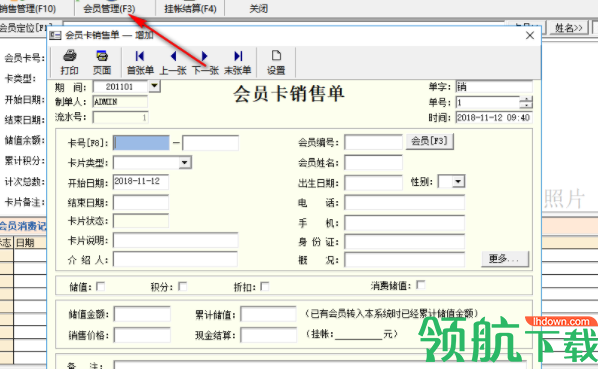Click the 会员编号 input field
The width and height of the screenshot is (598, 369).
(373, 142)
